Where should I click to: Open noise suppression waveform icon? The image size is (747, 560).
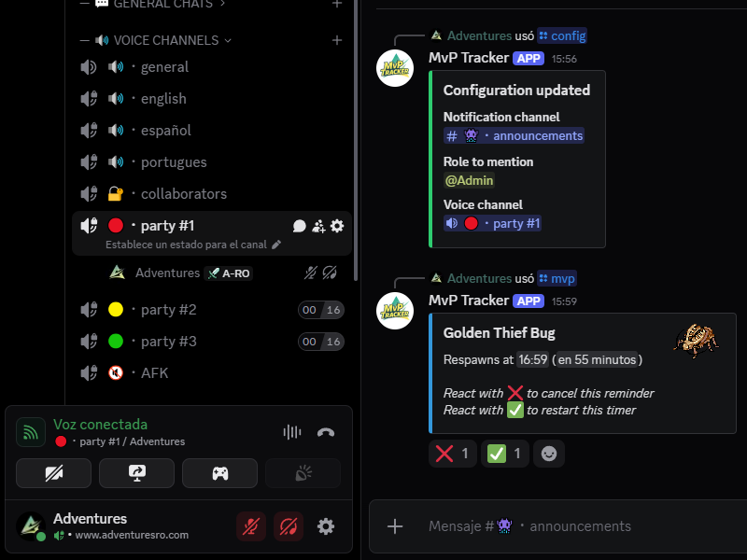click(292, 432)
